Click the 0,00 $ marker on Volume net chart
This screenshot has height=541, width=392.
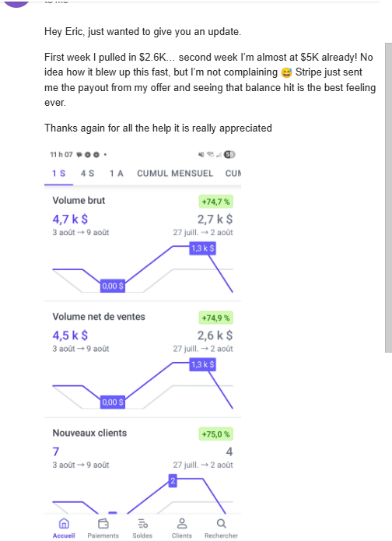click(113, 402)
